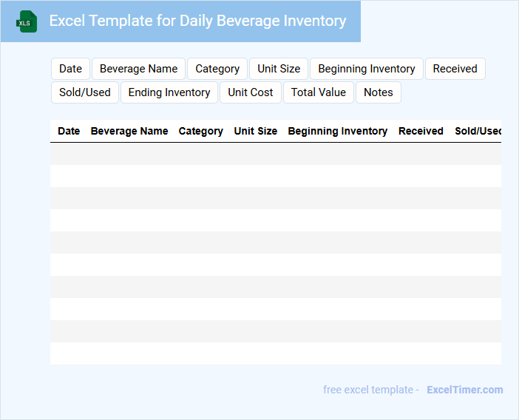The image size is (519, 420).
Task: Open the ExcelTimer.com link
Action: tap(464, 390)
